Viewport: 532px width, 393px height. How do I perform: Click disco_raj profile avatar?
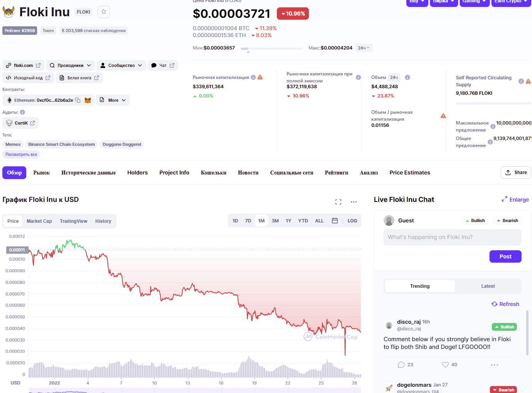click(x=389, y=325)
